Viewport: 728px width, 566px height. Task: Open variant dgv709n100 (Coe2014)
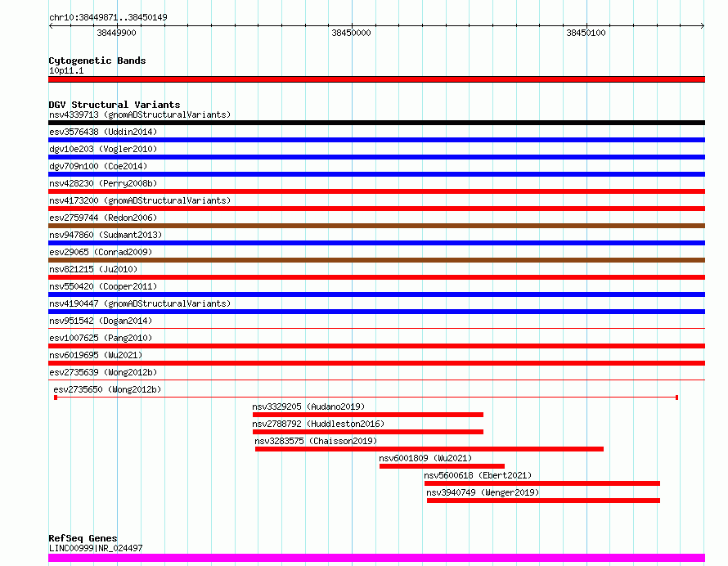pos(98,166)
